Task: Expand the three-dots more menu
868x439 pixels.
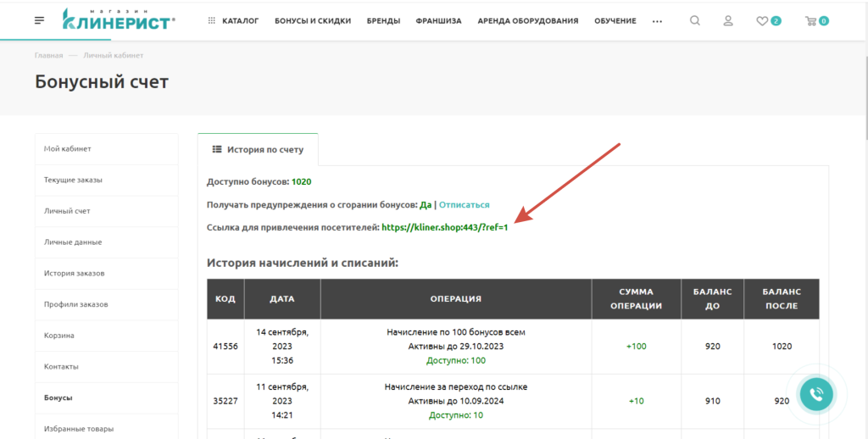Action: point(657,21)
